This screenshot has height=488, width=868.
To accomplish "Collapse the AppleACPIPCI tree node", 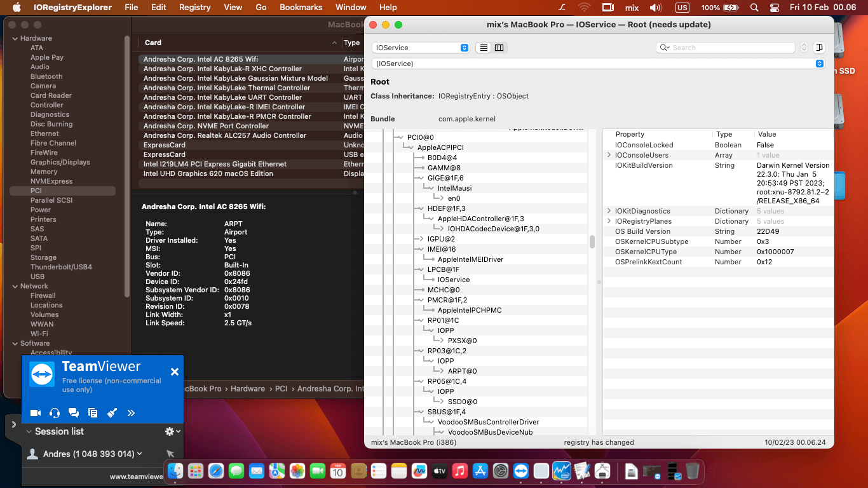I will [409, 147].
